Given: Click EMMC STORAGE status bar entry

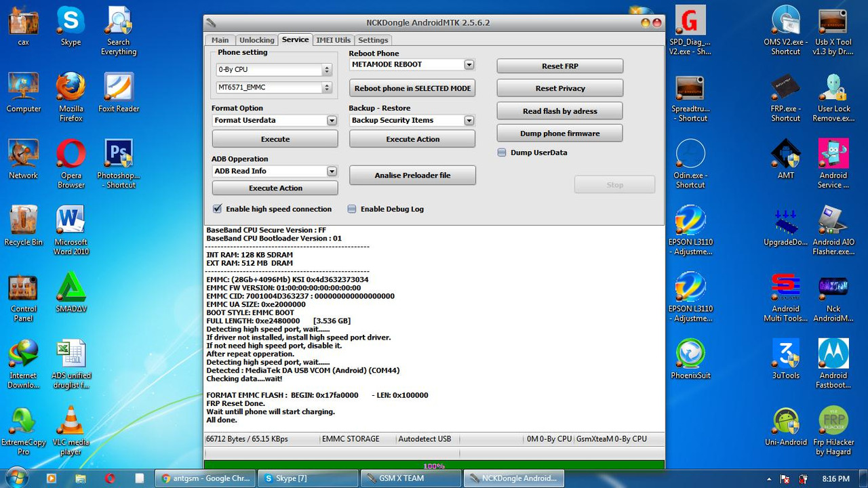Looking at the screenshot, I should pyautogui.click(x=351, y=439).
